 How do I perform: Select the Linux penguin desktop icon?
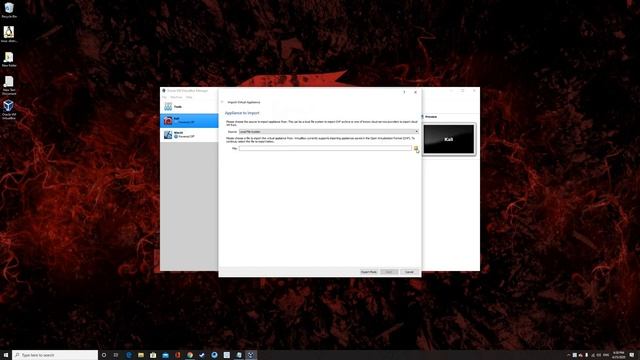[x=9, y=34]
